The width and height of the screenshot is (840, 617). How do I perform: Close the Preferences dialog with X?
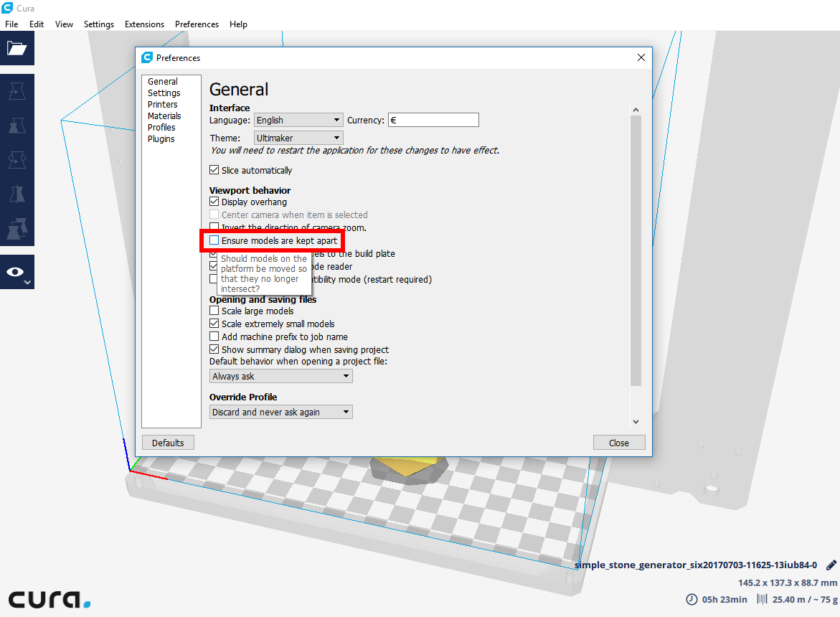tap(641, 57)
